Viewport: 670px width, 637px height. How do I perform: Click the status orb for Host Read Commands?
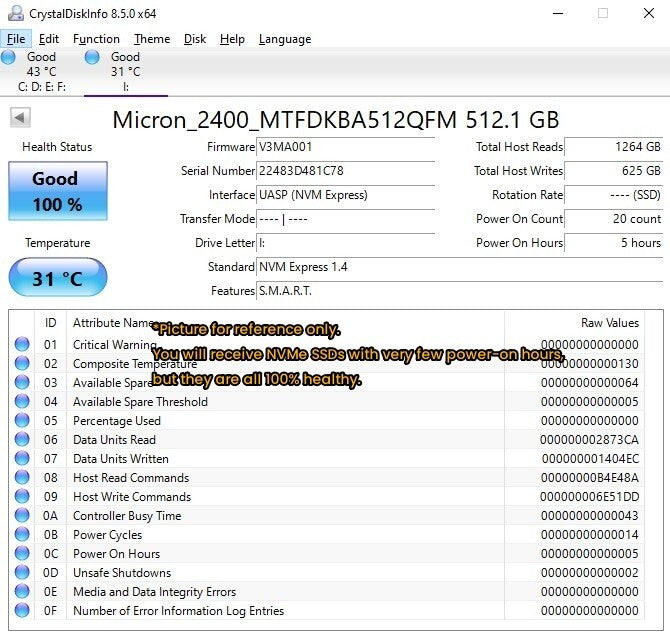tap(22, 478)
